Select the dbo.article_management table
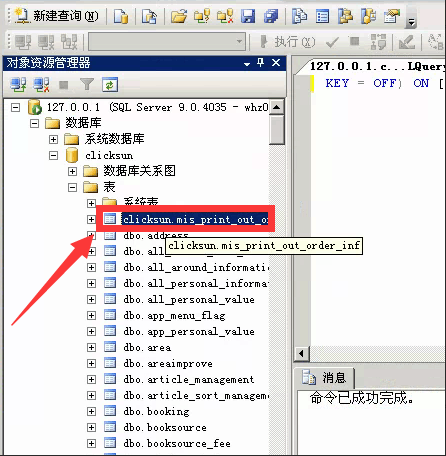446x456 pixels. pos(189,379)
